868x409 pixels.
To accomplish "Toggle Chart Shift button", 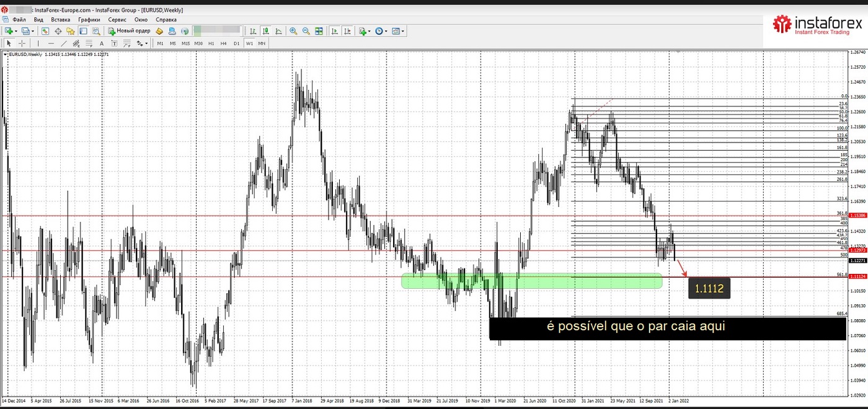I will 347,31.
